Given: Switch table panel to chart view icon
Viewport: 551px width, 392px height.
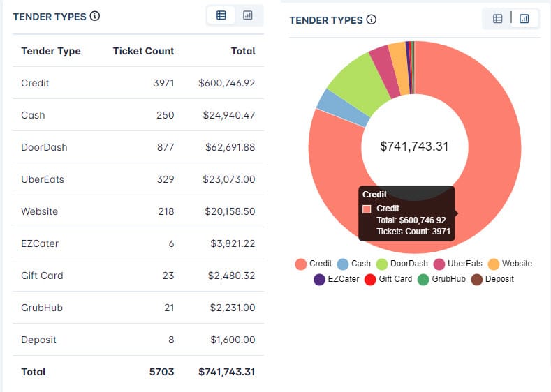Looking at the screenshot, I should pos(248,15).
